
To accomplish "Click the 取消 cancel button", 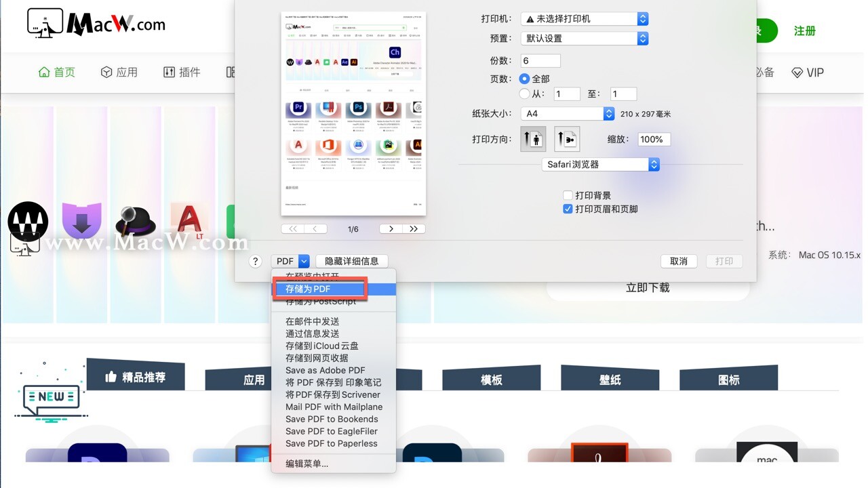I will click(679, 261).
